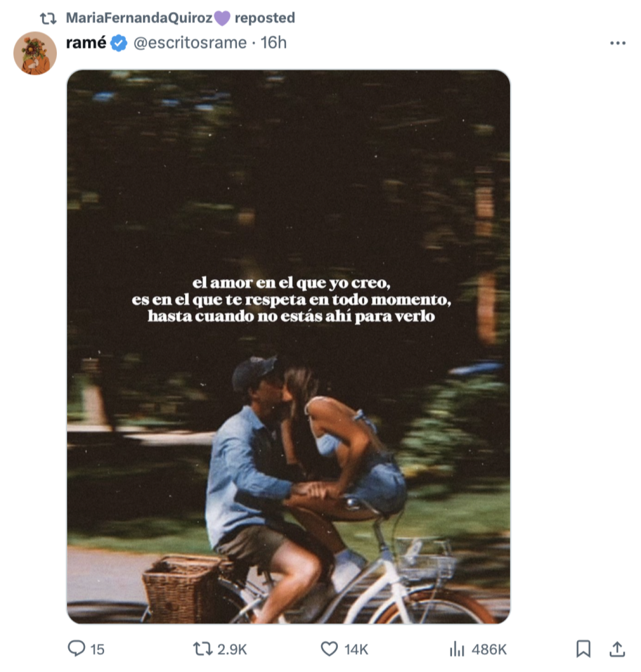This screenshot has width=641, height=672.
Task: Click the "reposted" label in the header
Action: [265, 18]
